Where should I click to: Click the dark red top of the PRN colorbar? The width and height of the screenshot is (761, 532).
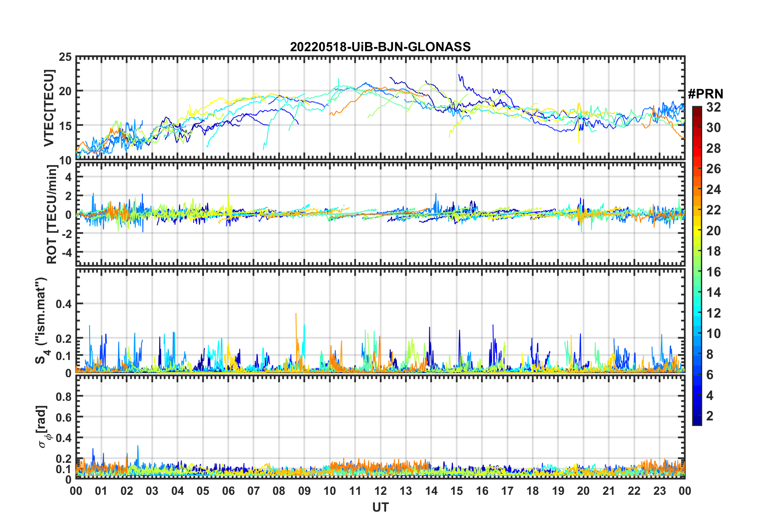[697, 109]
